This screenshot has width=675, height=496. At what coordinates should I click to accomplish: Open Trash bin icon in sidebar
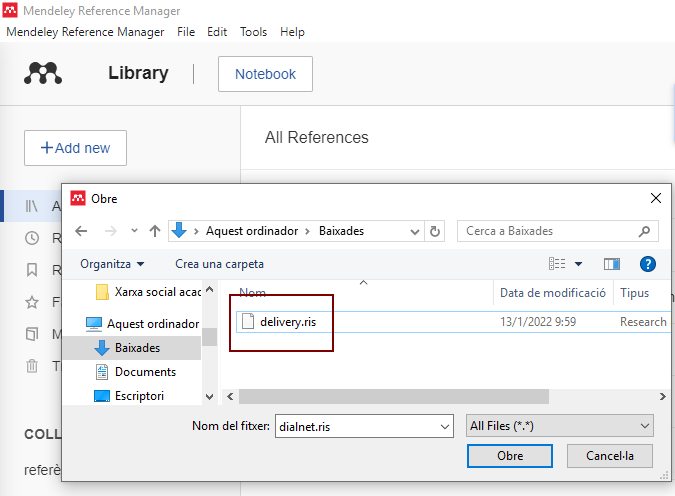[x=32, y=366]
